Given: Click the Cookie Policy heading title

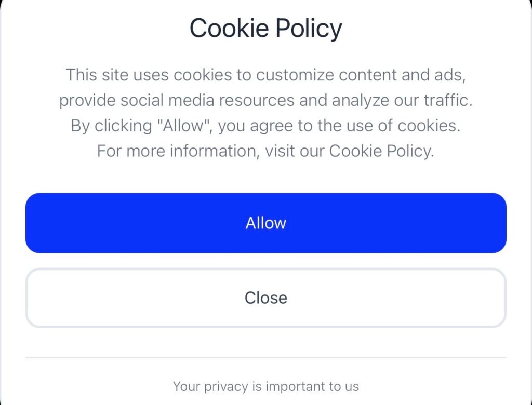Looking at the screenshot, I should tap(265, 28).
